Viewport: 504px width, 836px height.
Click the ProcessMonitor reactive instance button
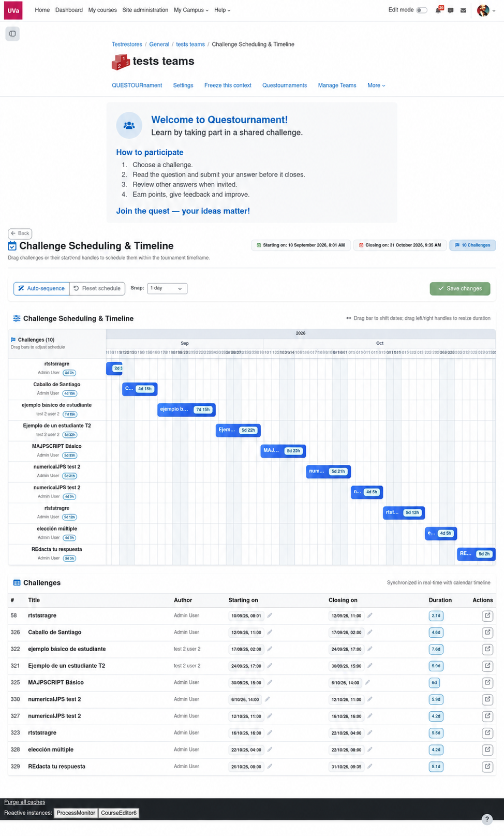[x=76, y=813]
